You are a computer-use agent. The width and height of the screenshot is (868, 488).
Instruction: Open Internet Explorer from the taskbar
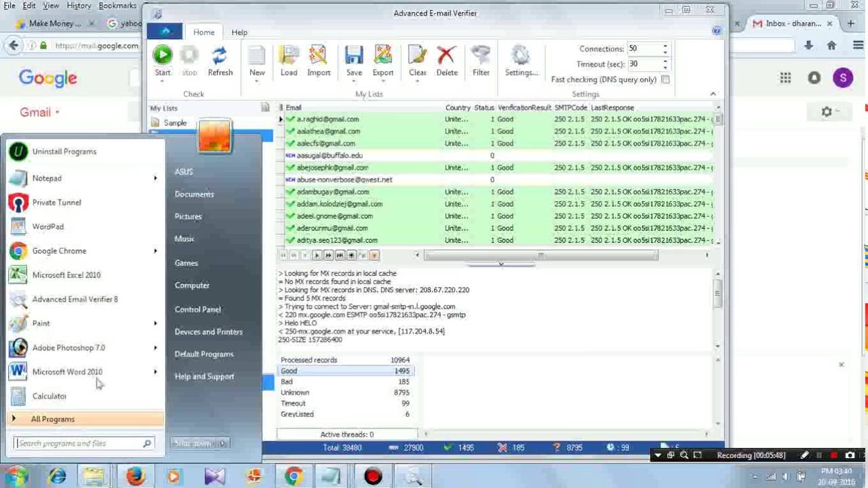point(57,476)
